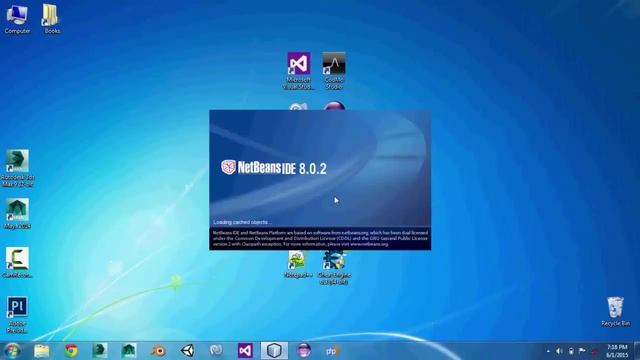Open taskbar icon right of Unity
Screen dimensions: 640x360
216,351
